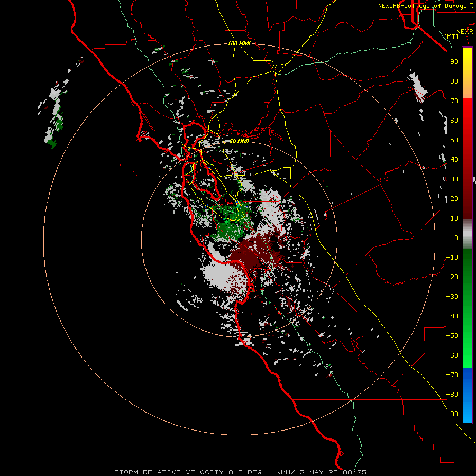This screenshot has width=476, height=476.
Task: Click the positive "50" scale value
Action: coord(454,140)
